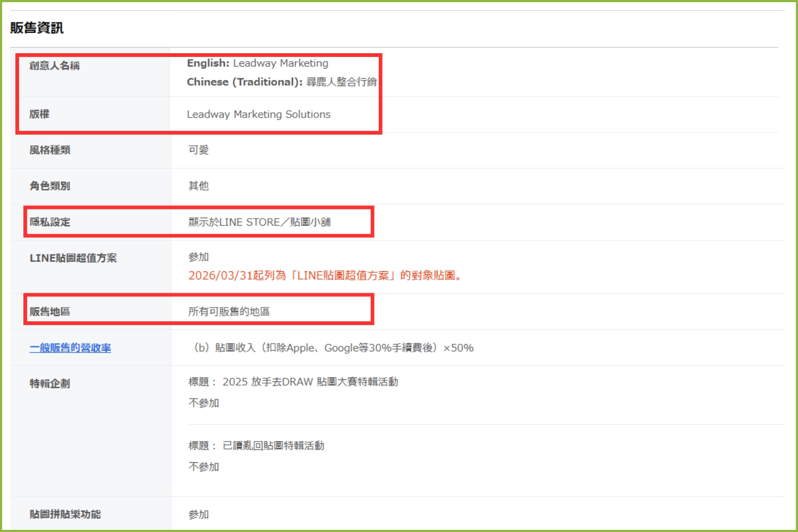Select the English name Leadway Marketing
This screenshot has height=532, width=798.
280,63
